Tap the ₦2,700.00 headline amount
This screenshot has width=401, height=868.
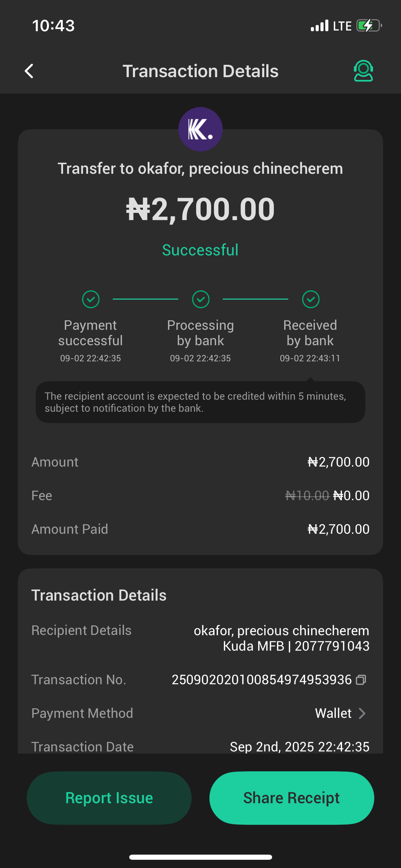click(200, 209)
